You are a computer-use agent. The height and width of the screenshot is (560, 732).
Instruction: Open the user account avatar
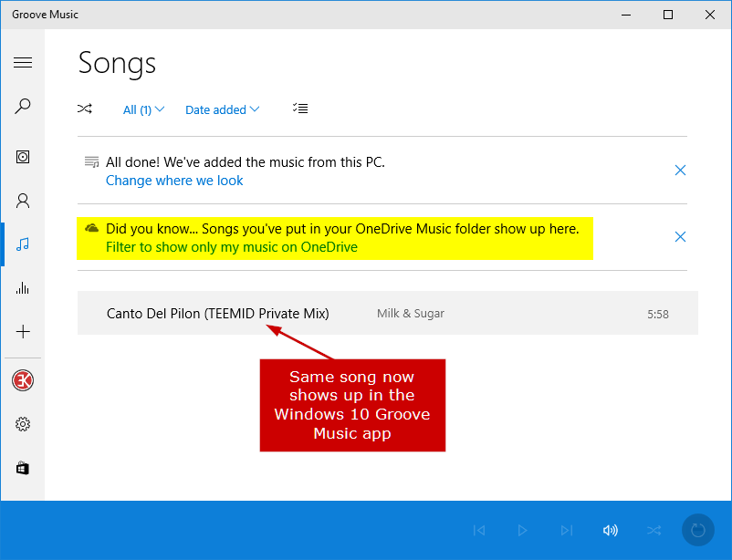[23, 380]
